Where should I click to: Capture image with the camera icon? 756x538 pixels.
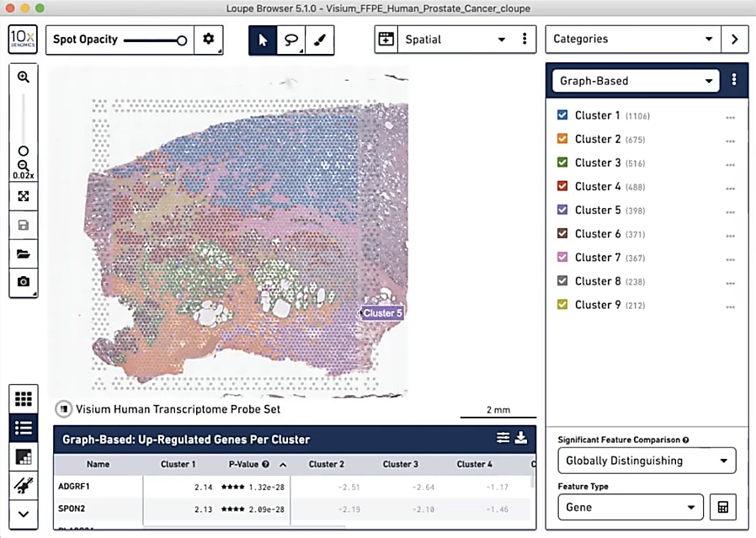click(23, 281)
